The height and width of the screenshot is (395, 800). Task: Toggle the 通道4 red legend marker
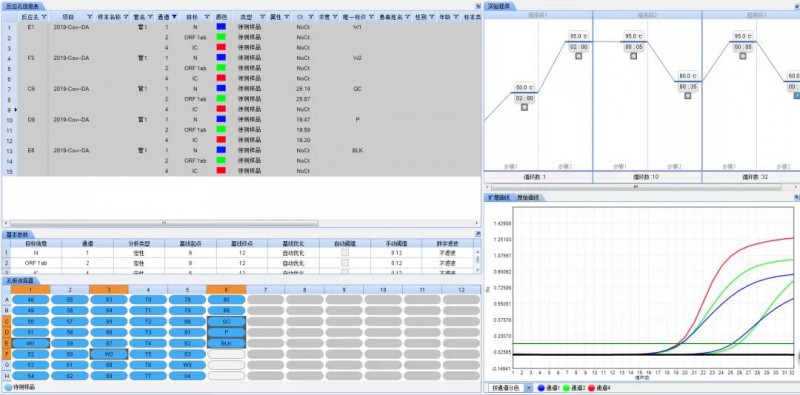(x=592, y=388)
